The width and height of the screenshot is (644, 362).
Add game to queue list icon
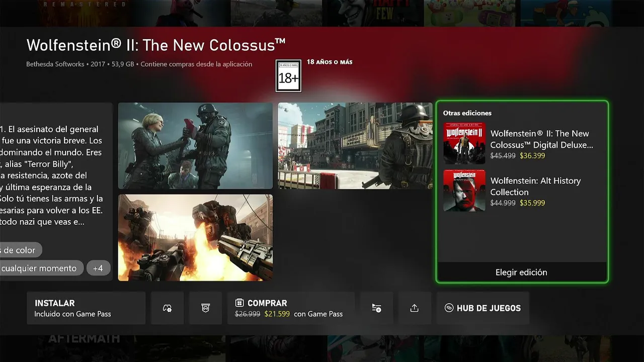(x=376, y=308)
